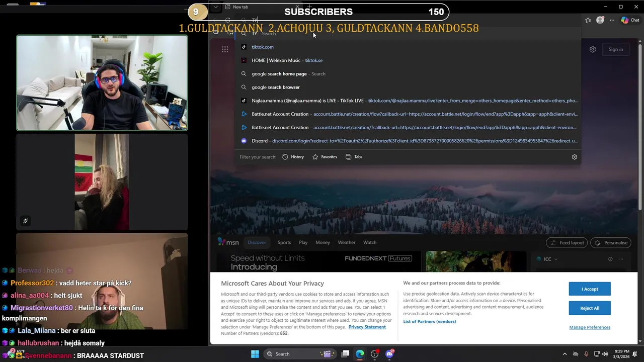Switch to the Money tab
644x362 pixels.
click(323, 242)
